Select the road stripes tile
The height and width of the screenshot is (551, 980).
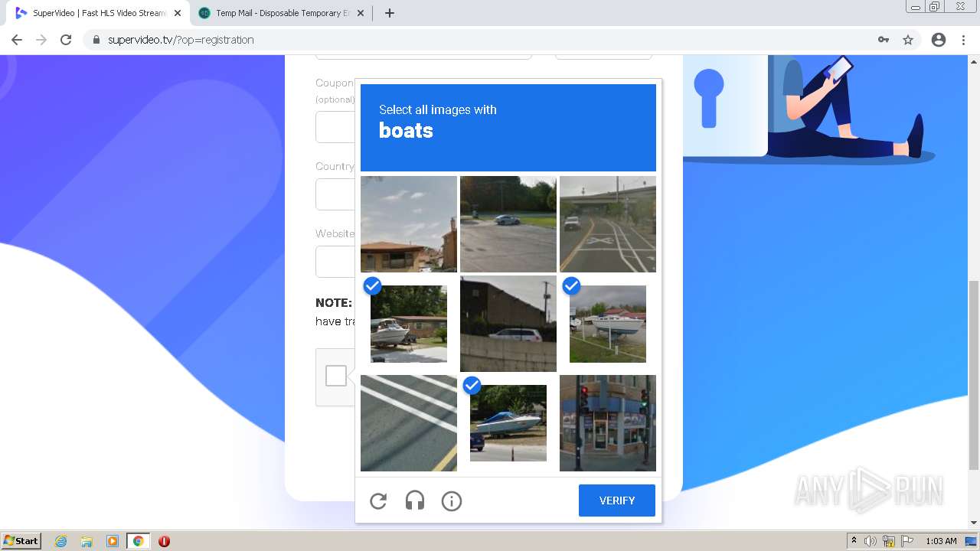(x=409, y=423)
